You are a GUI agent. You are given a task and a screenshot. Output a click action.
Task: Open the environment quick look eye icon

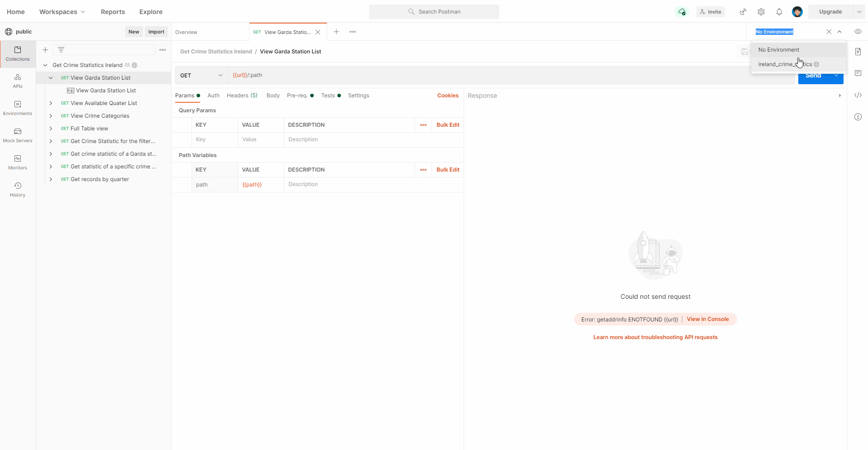[858, 32]
